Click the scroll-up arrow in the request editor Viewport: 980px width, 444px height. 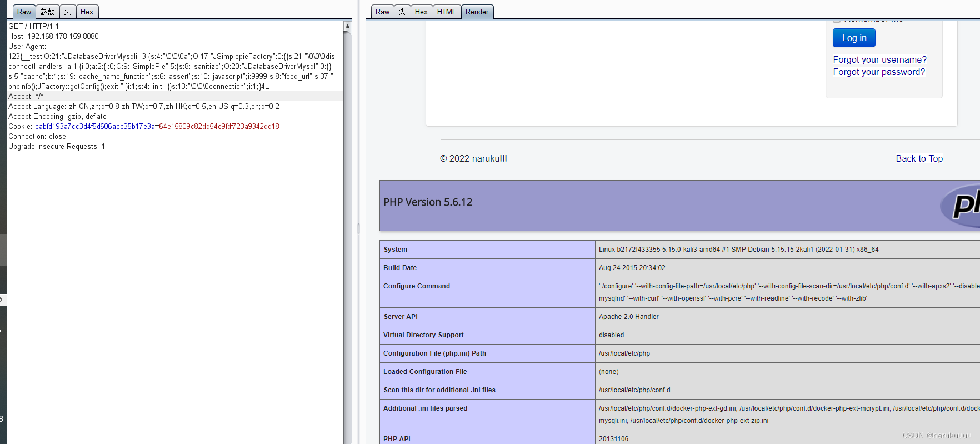(347, 26)
